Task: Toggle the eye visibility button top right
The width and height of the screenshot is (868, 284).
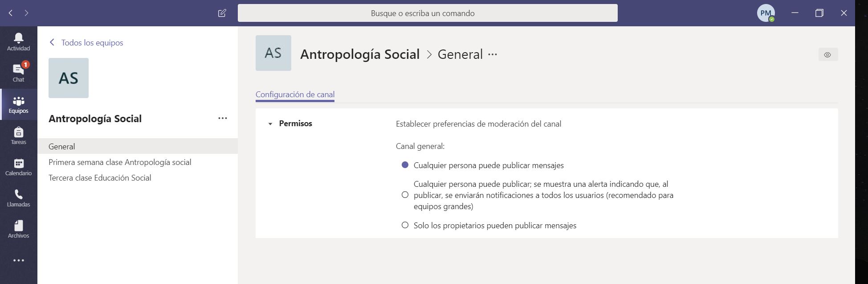Action: point(827,55)
